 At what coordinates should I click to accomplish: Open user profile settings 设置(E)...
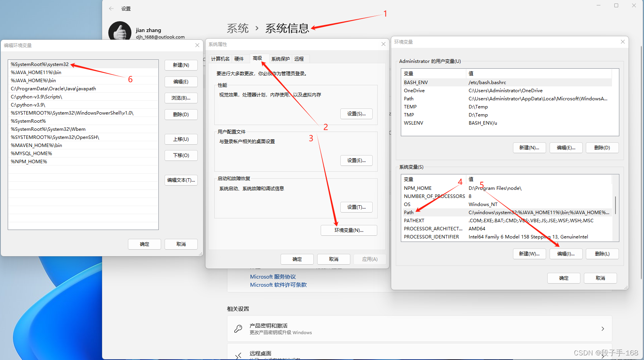pyautogui.click(x=356, y=161)
